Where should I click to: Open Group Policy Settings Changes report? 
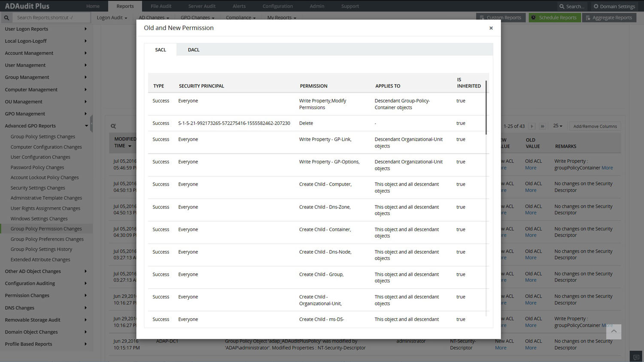point(43,136)
